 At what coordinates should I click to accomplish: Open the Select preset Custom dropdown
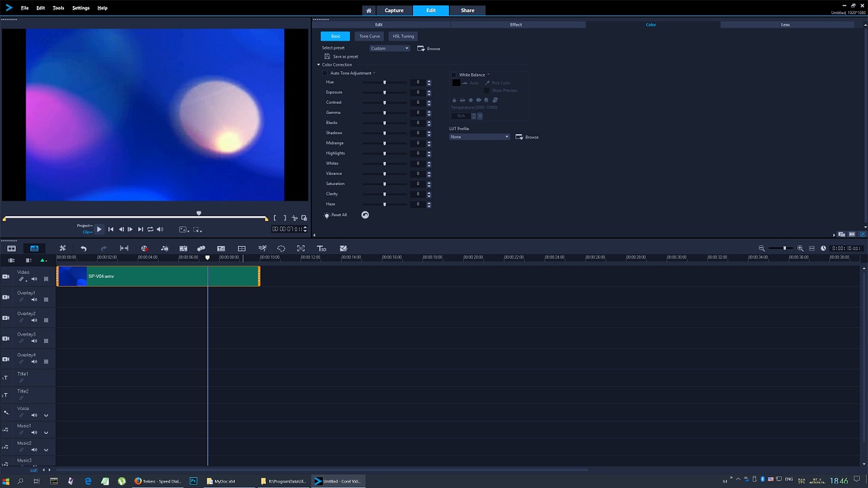click(390, 49)
